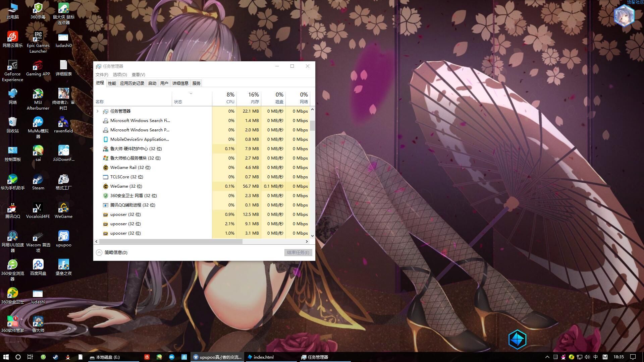Open 360软件管家 desktop icon
This screenshot has height=362, width=644.
click(x=12, y=324)
